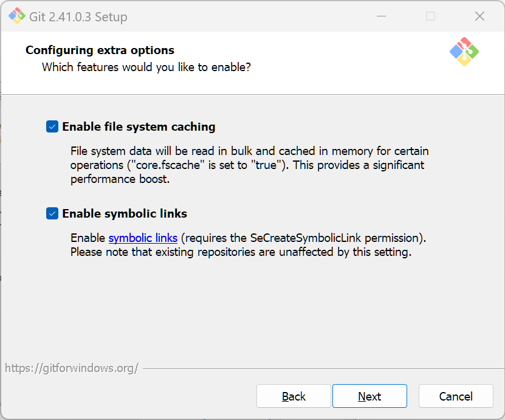Click the "Enable symbolic links" label
The image size is (505, 420).
(x=125, y=214)
